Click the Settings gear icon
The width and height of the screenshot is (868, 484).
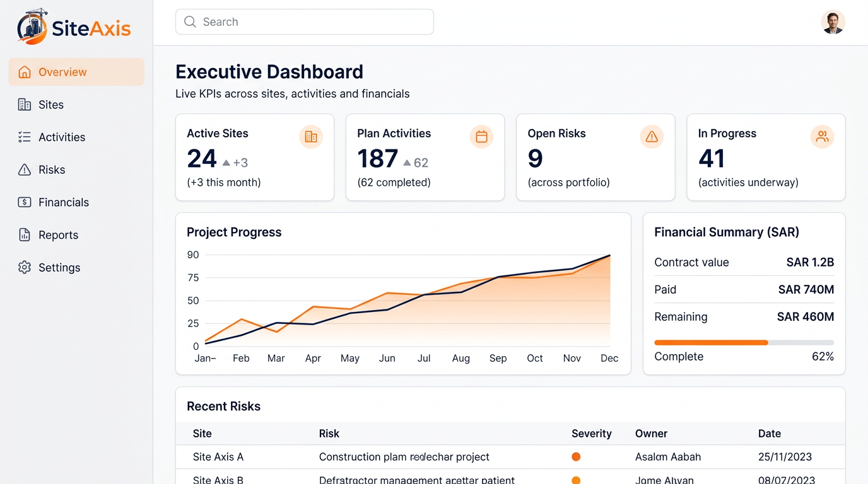click(25, 267)
